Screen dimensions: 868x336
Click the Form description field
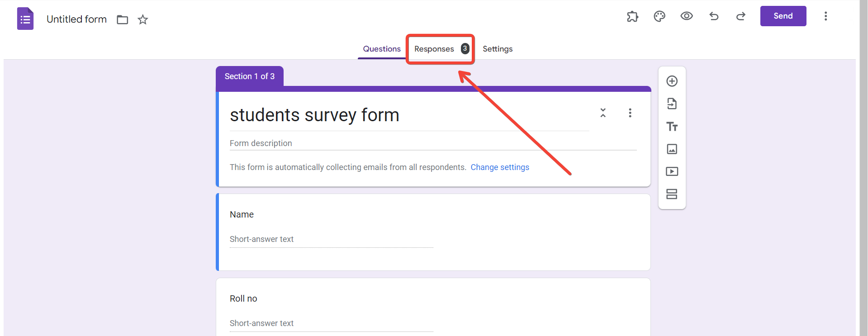pyautogui.click(x=433, y=143)
